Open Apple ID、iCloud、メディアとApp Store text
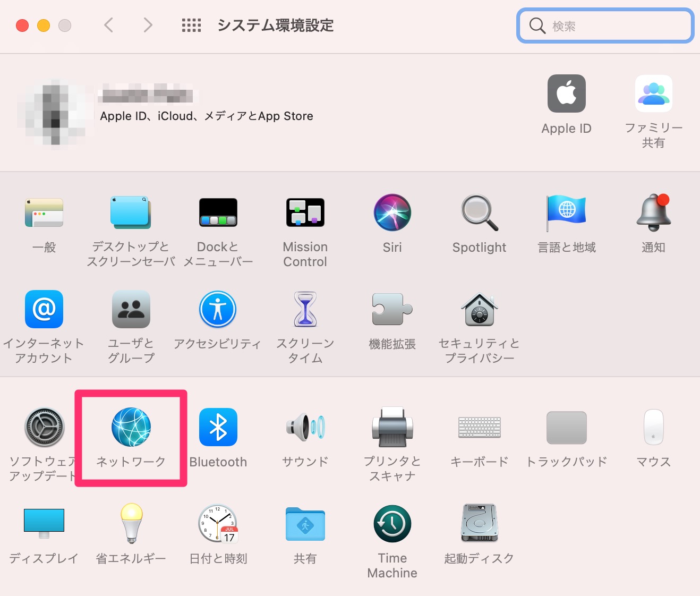The image size is (700, 596). tap(207, 116)
